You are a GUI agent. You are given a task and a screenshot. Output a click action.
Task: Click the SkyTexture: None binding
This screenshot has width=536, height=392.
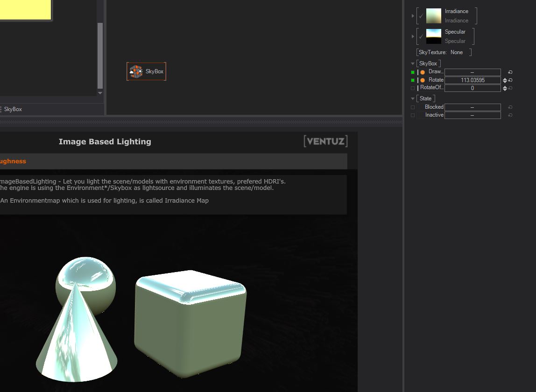[444, 52]
